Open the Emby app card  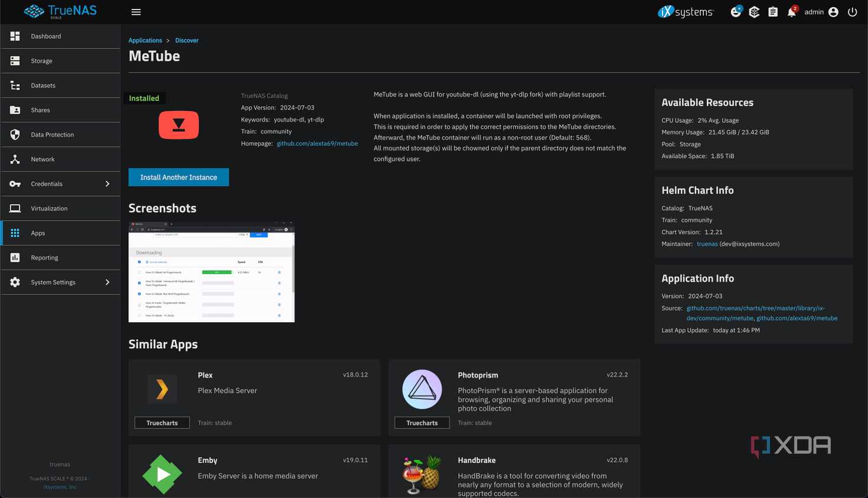click(254, 471)
